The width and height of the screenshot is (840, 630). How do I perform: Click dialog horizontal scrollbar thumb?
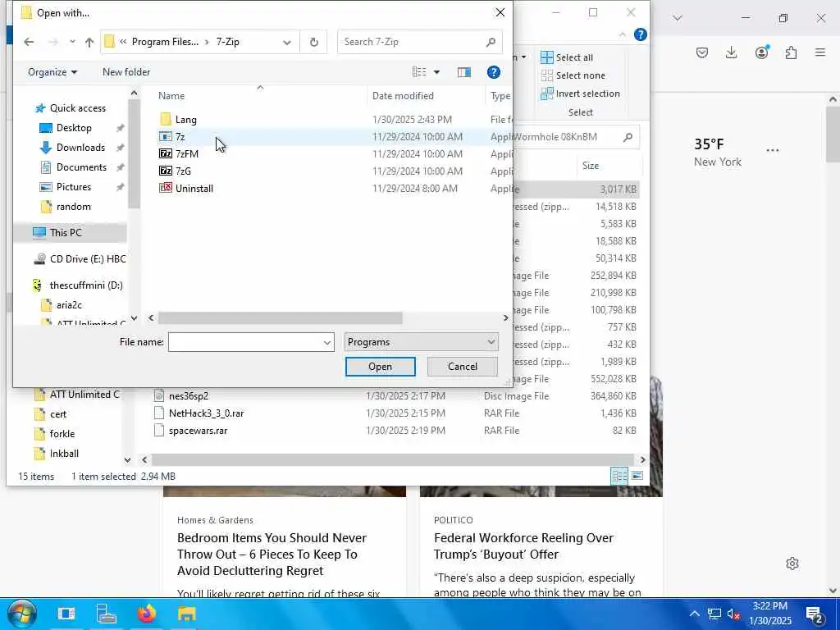[x=281, y=318]
